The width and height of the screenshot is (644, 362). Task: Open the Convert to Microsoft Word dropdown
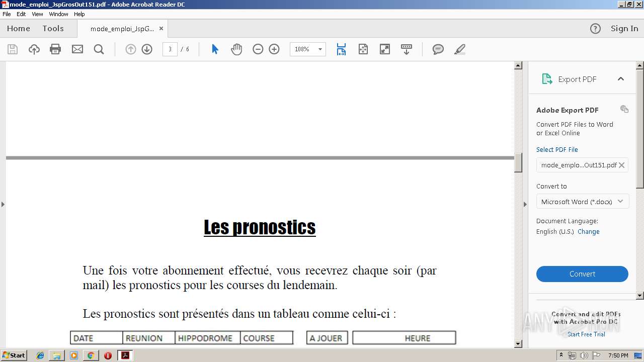(582, 202)
